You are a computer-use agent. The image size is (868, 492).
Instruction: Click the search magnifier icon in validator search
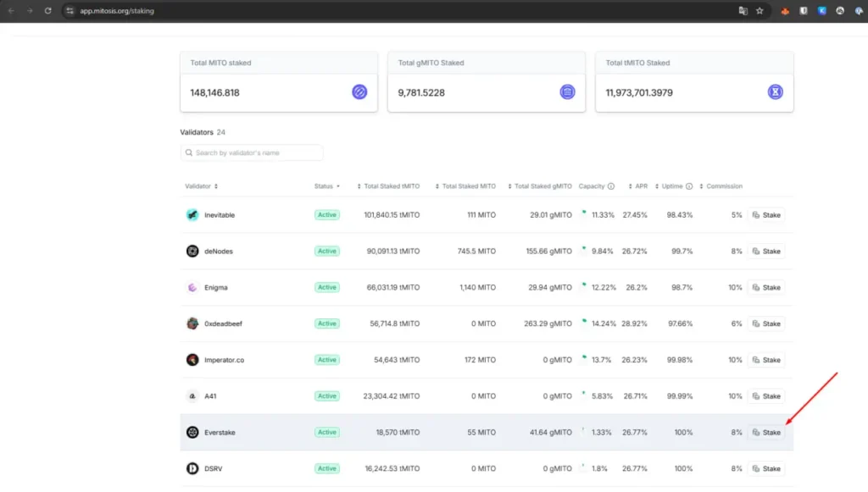(189, 152)
